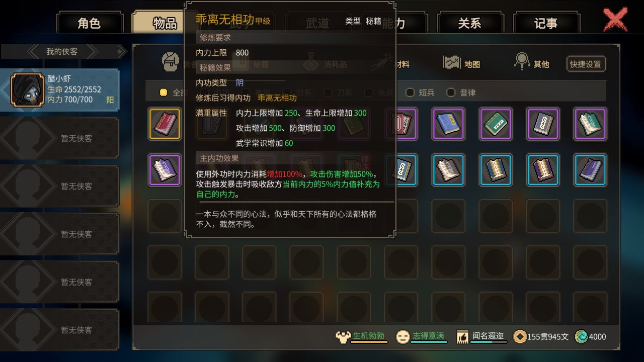Image resolution: width=644 pixels, height=362 pixels.
Task: Click the 闻名遐迩 reputation progress bar
Action: (x=488, y=342)
